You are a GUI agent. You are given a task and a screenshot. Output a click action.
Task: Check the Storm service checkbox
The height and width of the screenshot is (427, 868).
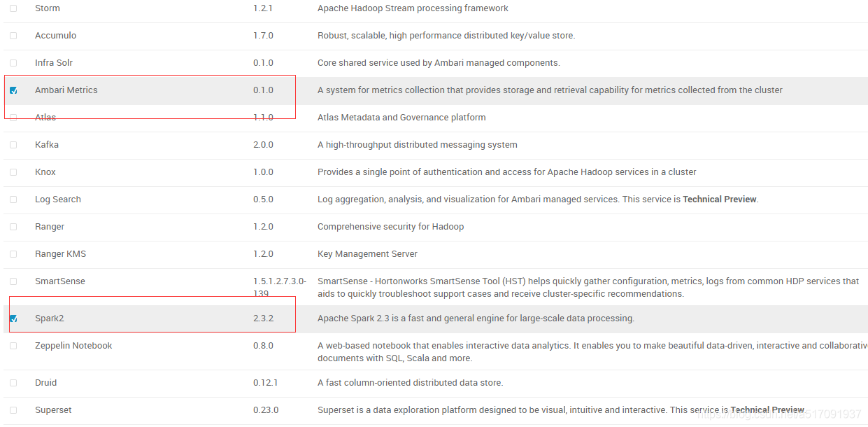tap(13, 8)
